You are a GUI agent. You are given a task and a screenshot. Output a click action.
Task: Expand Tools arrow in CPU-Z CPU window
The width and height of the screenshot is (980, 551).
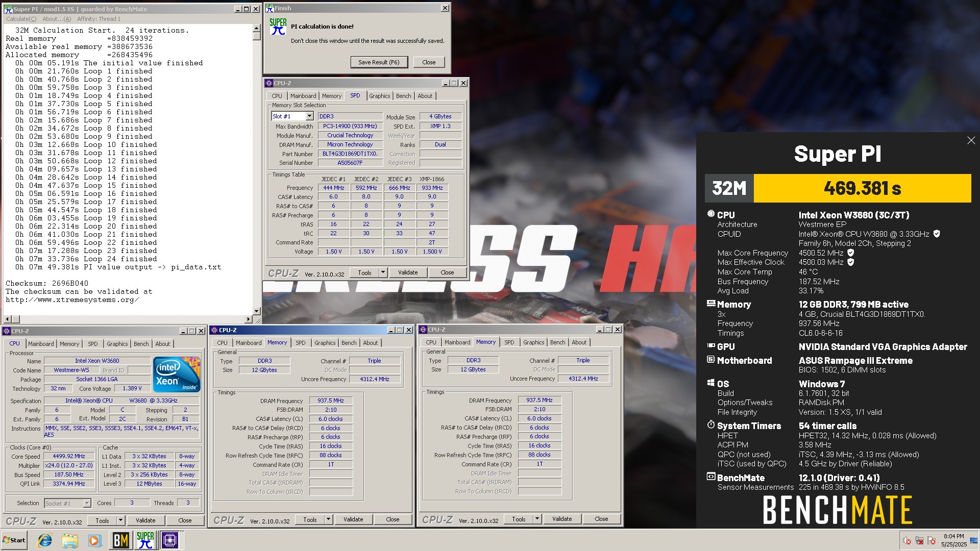click(x=120, y=520)
